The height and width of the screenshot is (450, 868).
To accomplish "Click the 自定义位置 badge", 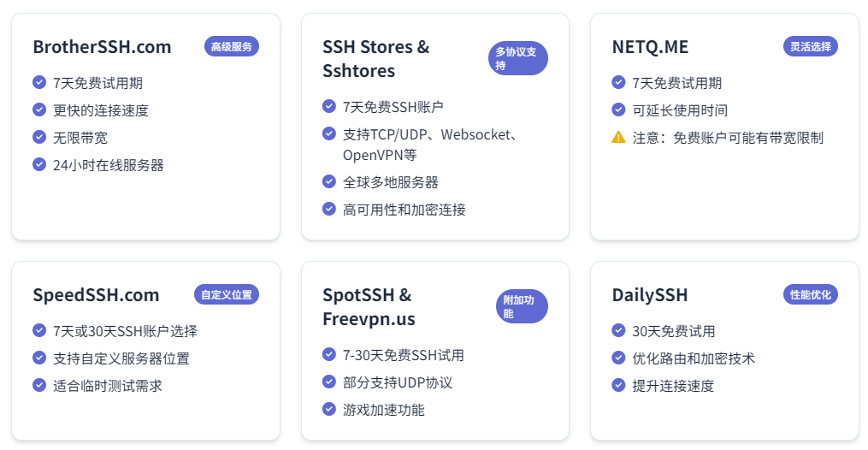I will 227,294.
